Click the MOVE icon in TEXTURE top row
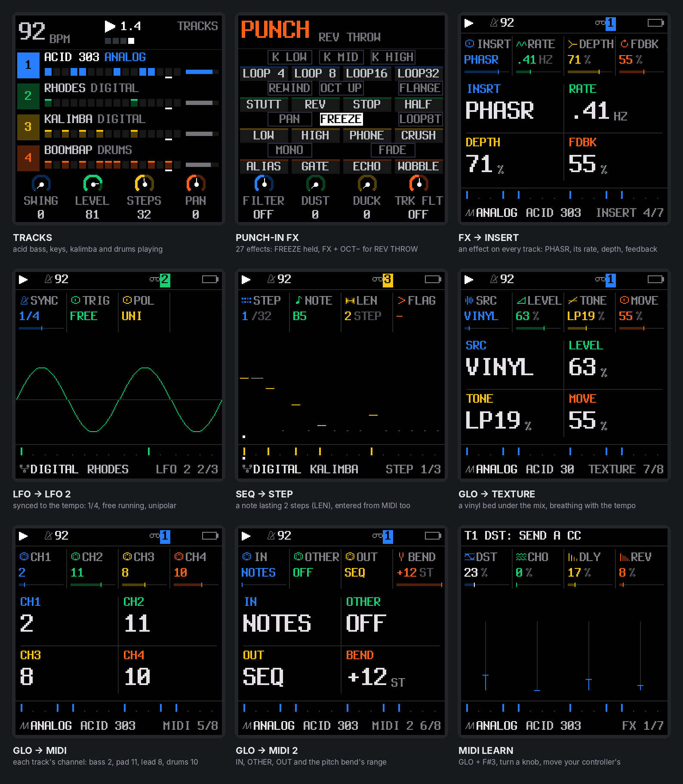Viewport: 683px width, 784px height. click(x=625, y=300)
